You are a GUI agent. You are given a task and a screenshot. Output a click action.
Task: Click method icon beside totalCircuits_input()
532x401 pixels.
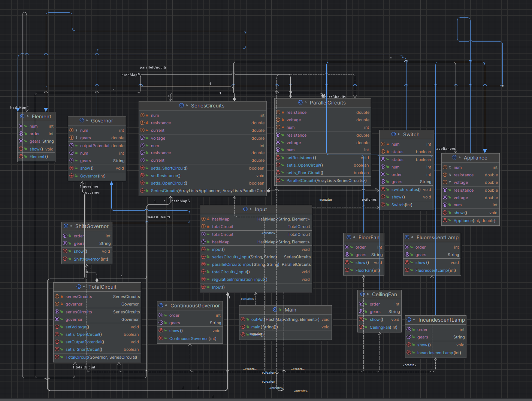tap(203, 272)
